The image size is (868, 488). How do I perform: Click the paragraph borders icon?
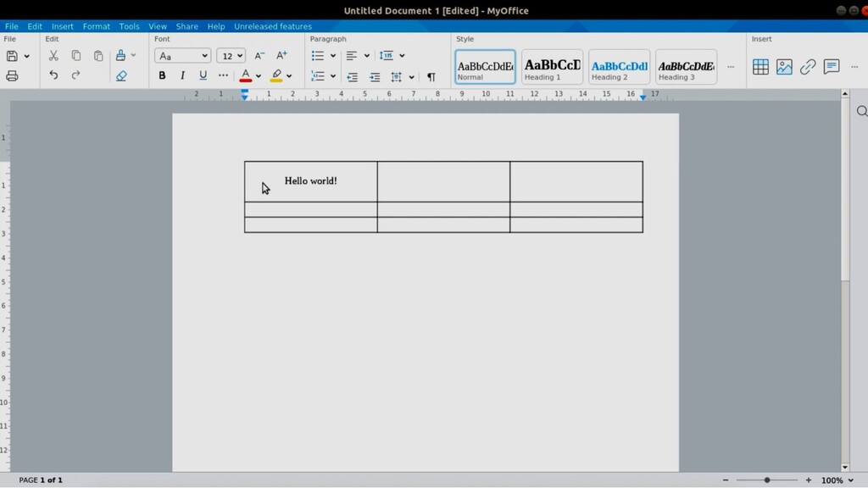pyautogui.click(x=396, y=77)
